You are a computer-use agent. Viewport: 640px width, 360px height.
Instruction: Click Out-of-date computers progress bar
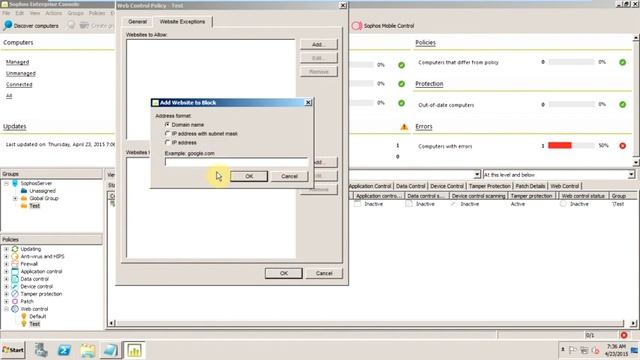(x=571, y=104)
